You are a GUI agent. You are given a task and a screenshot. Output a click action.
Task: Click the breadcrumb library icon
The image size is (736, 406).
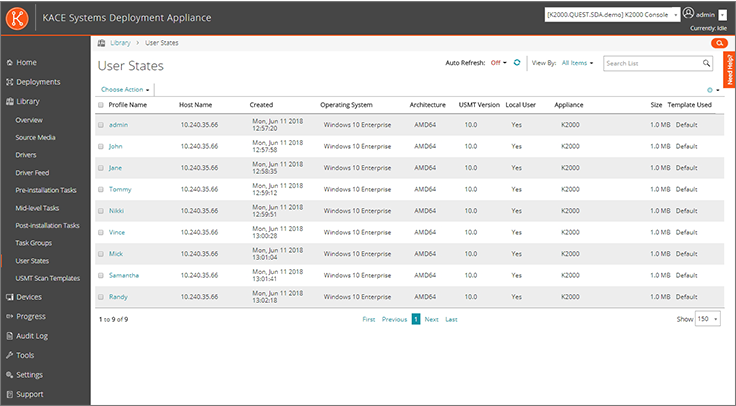pyautogui.click(x=101, y=43)
